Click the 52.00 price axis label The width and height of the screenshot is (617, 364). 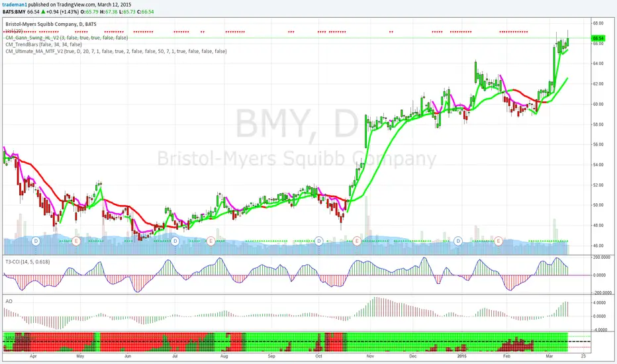pos(598,185)
